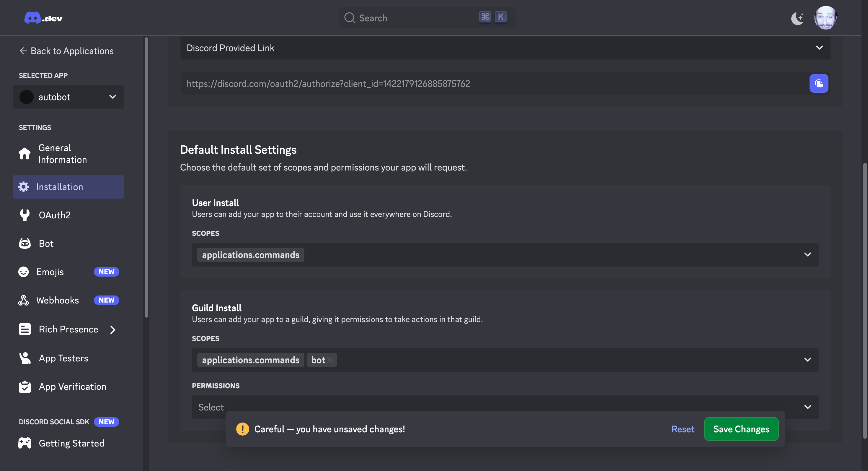Click the Search field
Image resolution: width=868 pixels, height=471 pixels.
427,18
